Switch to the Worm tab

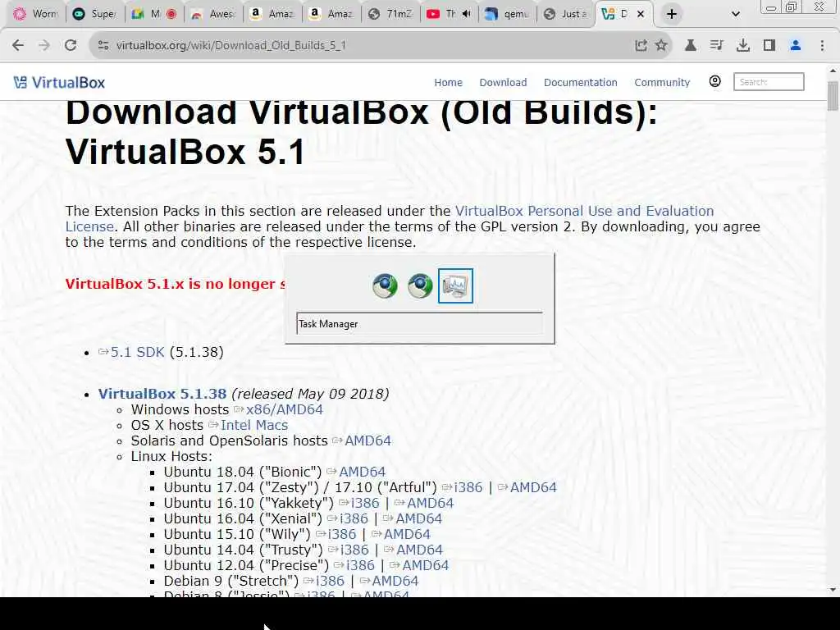[x=35, y=15]
